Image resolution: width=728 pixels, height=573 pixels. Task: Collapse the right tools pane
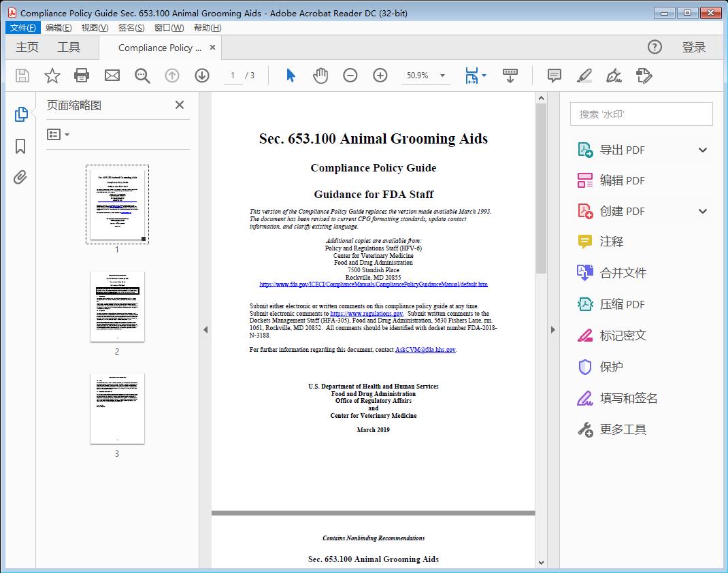tap(552, 330)
